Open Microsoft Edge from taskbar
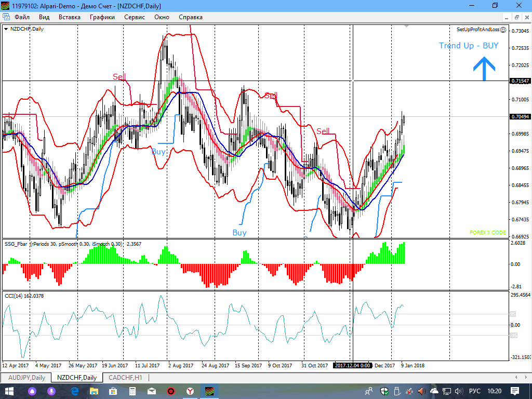Screen dimensions: 532x399 coord(74,391)
